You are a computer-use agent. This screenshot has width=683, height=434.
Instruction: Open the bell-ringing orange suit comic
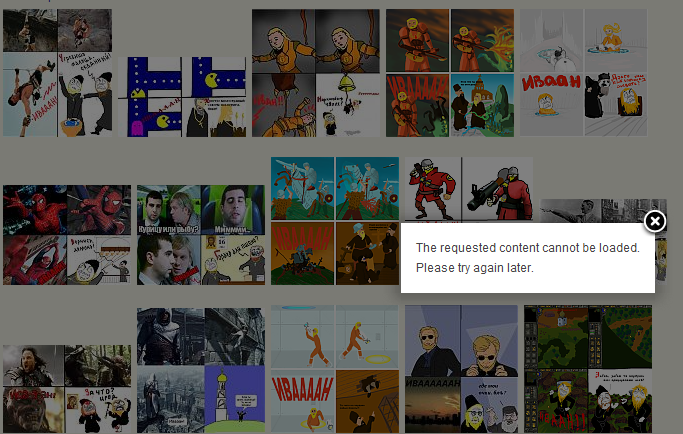click(x=315, y=73)
